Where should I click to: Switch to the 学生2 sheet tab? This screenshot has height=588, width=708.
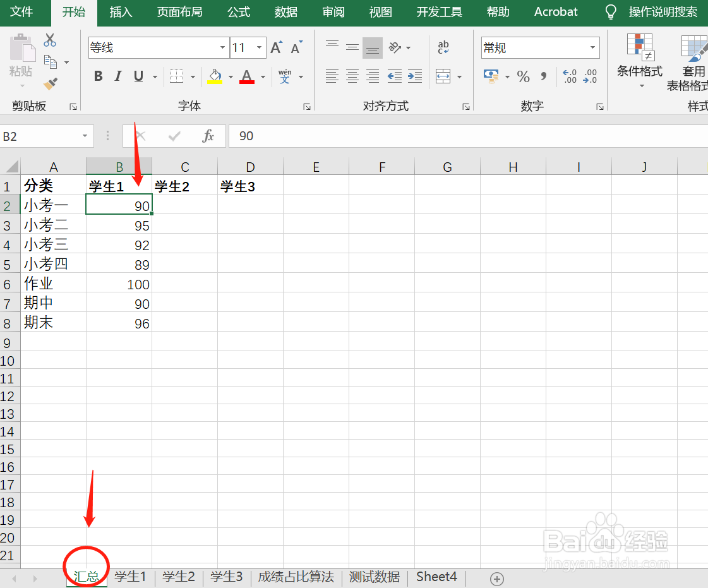pyautogui.click(x=178, y=577)
